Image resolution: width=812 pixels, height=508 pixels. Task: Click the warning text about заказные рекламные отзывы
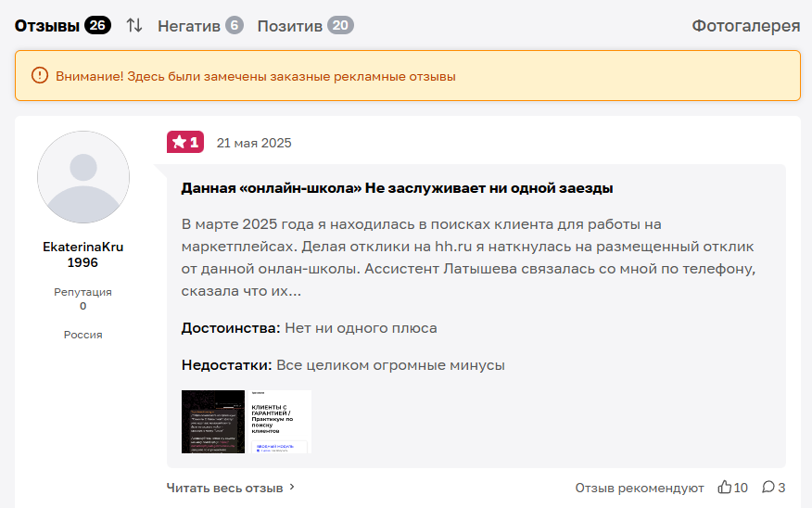point(256,76)
